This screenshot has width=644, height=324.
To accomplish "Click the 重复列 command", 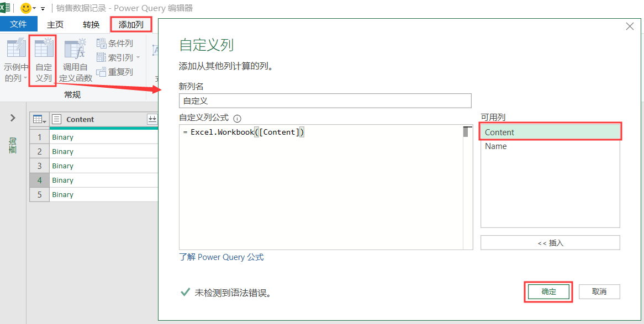I will click(x=114, y=72).
